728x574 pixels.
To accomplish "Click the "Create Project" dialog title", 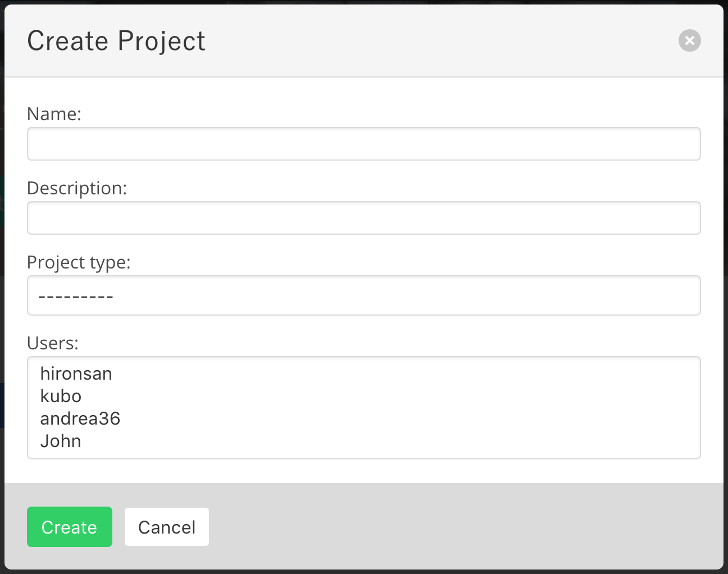I will tap(116, 41).
